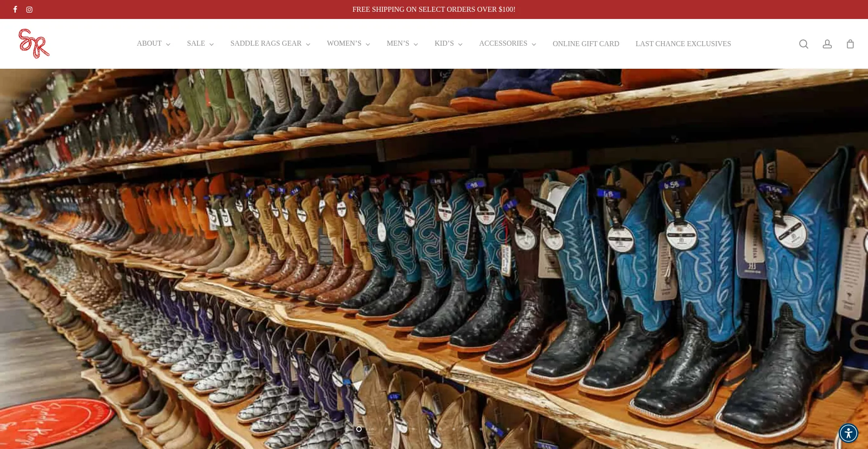
Task: Open the Facebook page icon
Action: point(15,9)
